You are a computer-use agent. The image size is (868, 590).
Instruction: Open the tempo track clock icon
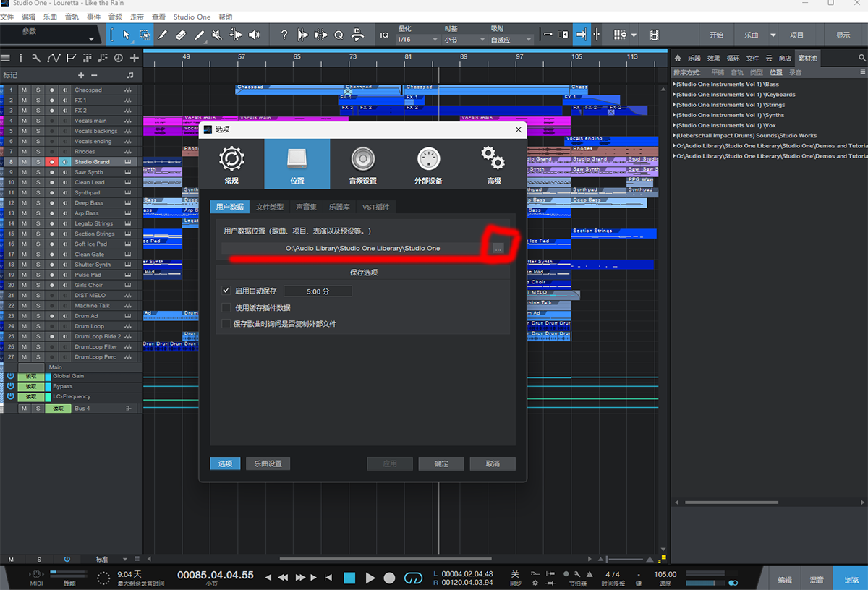coord(118,58)
